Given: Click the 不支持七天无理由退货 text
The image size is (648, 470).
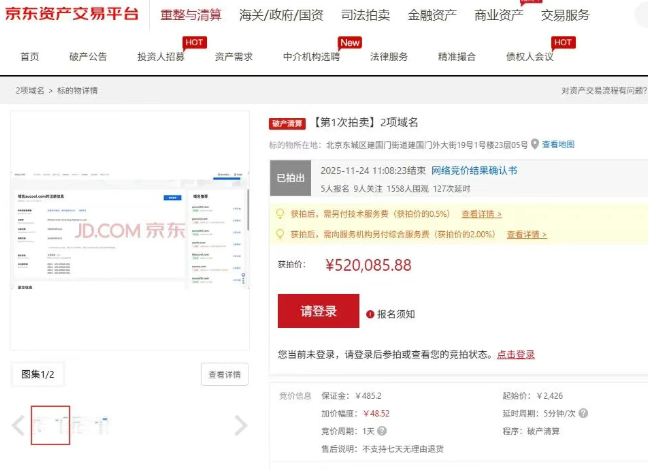Looking at the screenshot, I should (x=403, y=449).
